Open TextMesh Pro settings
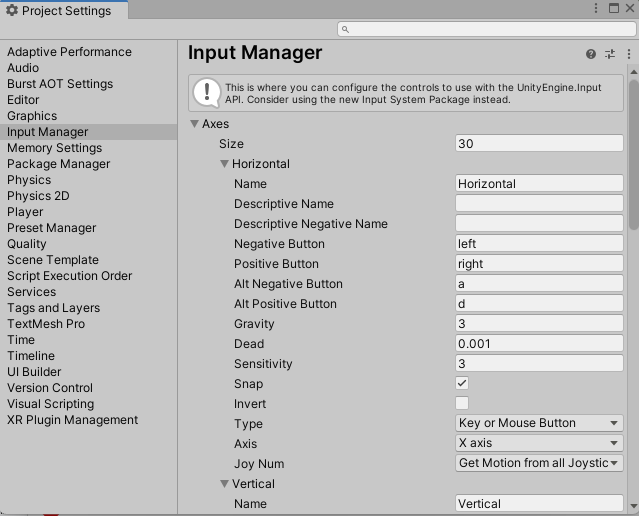The height and width of the screenshot is (516, 639). pyautogui.click(x=46, y=324)
